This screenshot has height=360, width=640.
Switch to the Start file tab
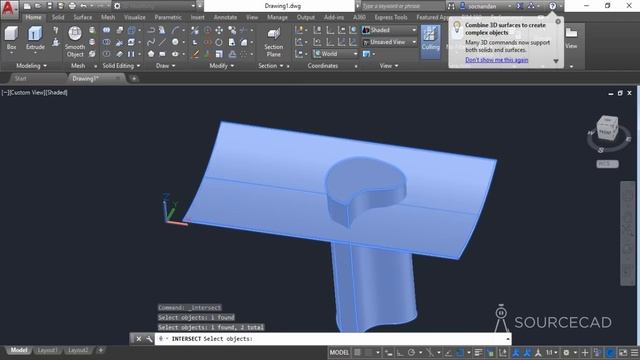20,78
